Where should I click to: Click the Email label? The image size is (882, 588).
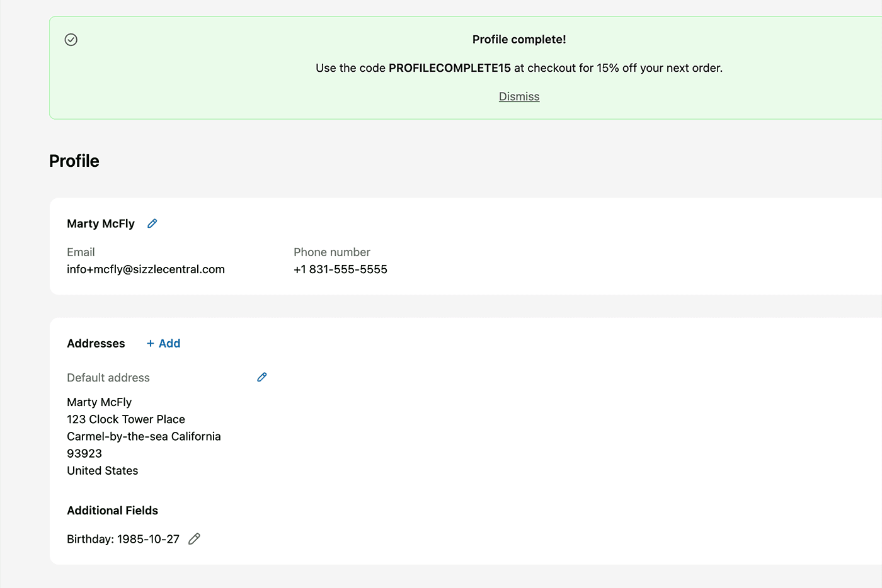(81, 252)
